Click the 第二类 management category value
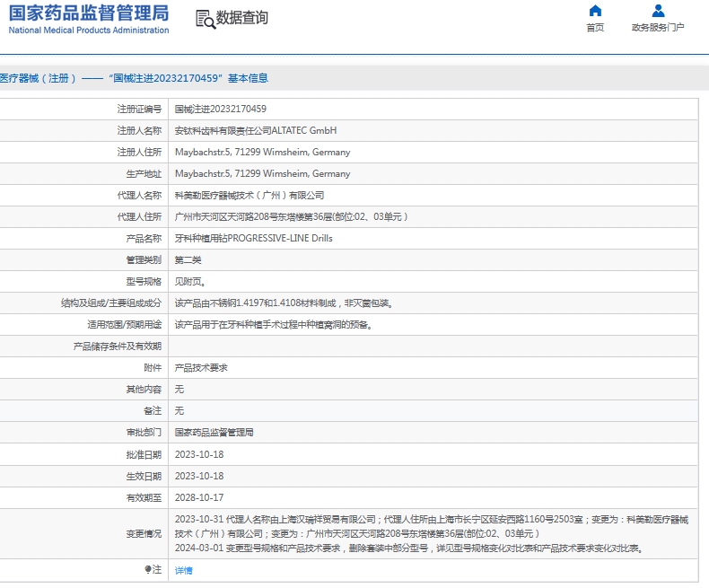 pos(188,260)
